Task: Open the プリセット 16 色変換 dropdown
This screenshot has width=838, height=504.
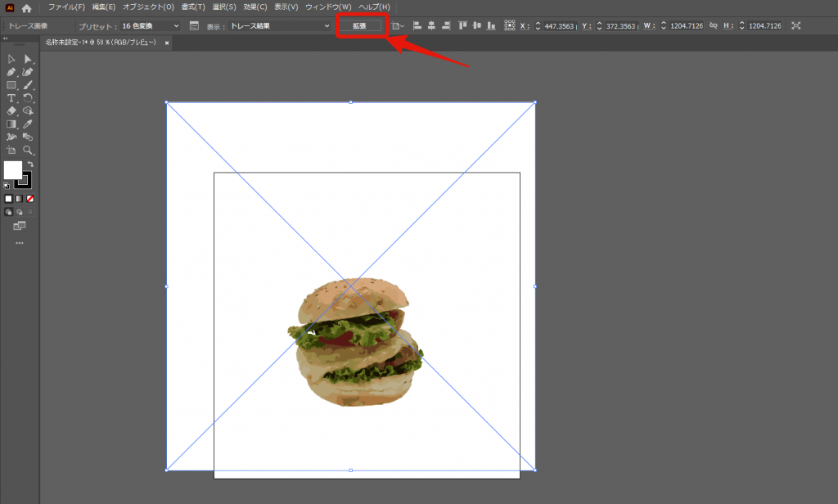Action: pyautogui.click(x=151, y=26)
